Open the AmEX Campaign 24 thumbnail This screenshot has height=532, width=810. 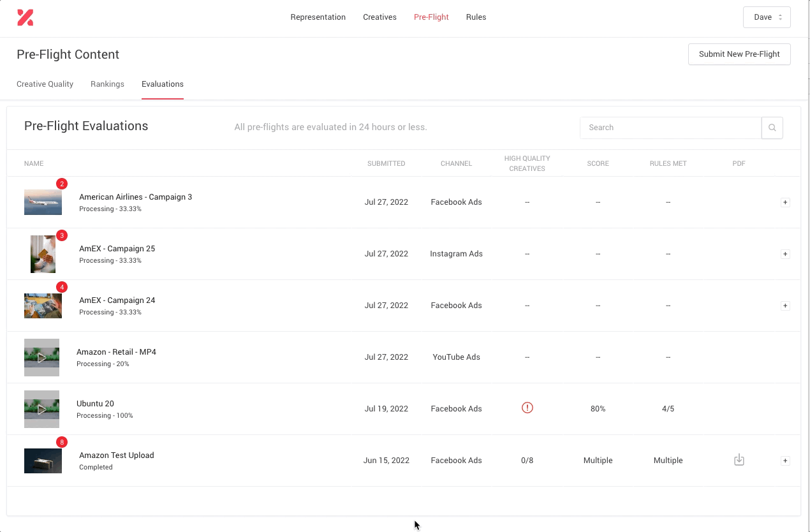coord(43,306)
